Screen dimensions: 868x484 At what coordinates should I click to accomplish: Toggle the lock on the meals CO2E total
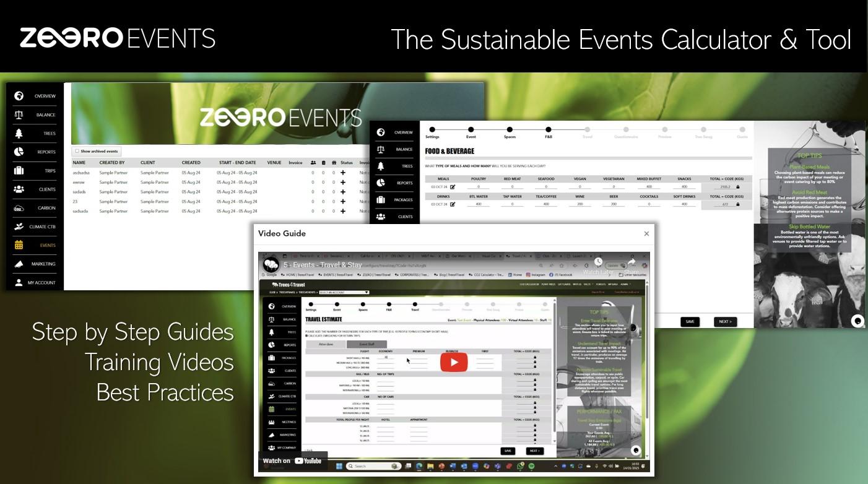738,187
